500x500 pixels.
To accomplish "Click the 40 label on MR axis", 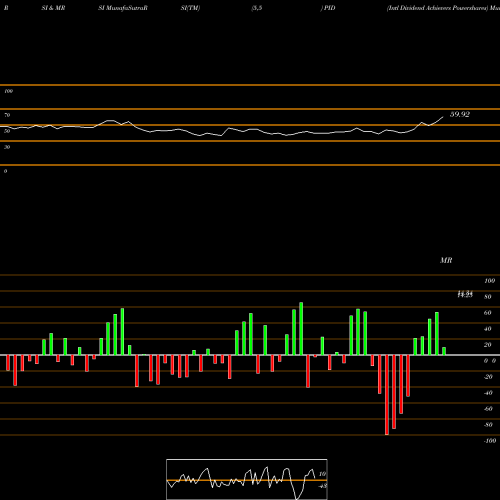I will (488, 329).
